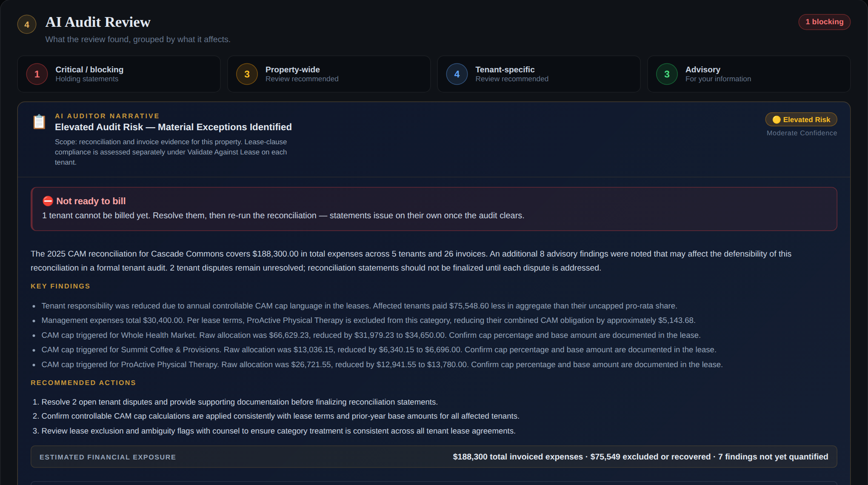Screen dimensions: 868x485
Task: Click the KEY FINDINGS heading
Action: [60, 286]
